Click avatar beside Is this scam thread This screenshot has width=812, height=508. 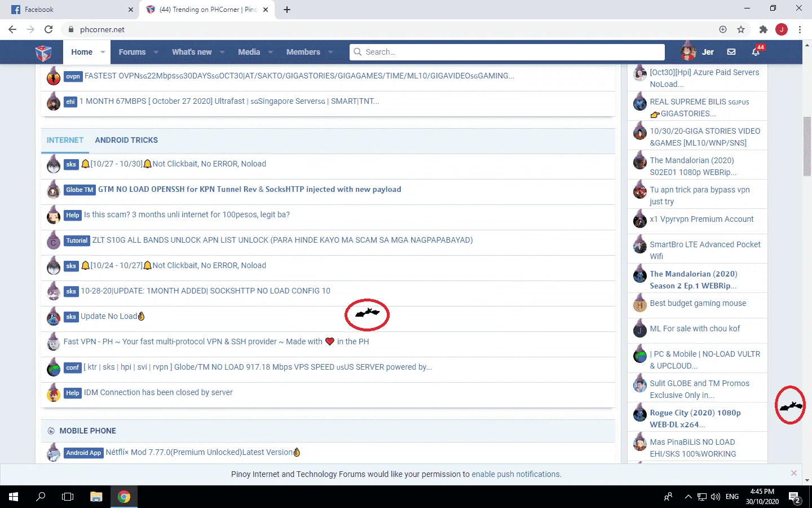pyautogui.click(x=54, y=215)
